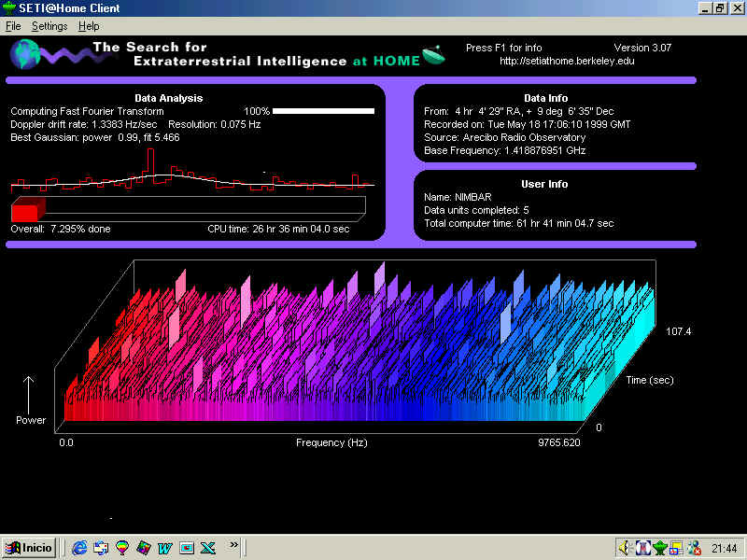Open the balloon icon in quick launch
Viewport: 747px width, 560px height.
[122, 547]
